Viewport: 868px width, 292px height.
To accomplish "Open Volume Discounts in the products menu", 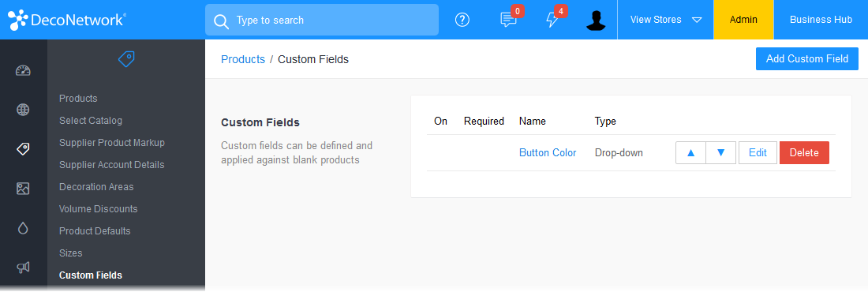I will point(99,209).
